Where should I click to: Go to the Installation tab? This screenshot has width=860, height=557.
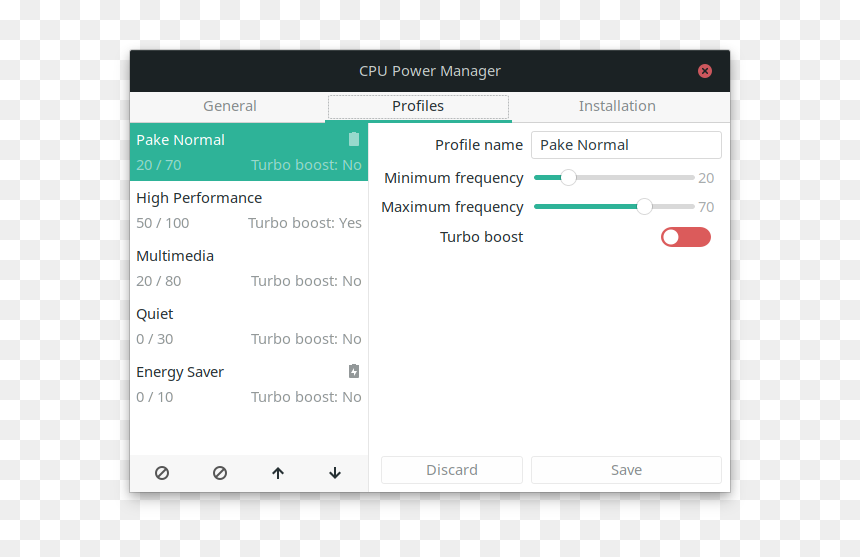pos(617,106)
